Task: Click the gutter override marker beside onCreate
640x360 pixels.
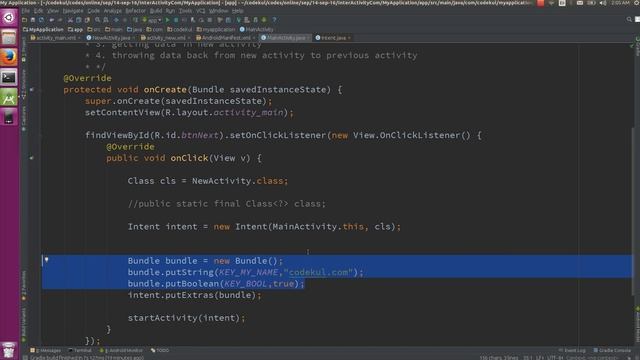Action: click(31, 89)
